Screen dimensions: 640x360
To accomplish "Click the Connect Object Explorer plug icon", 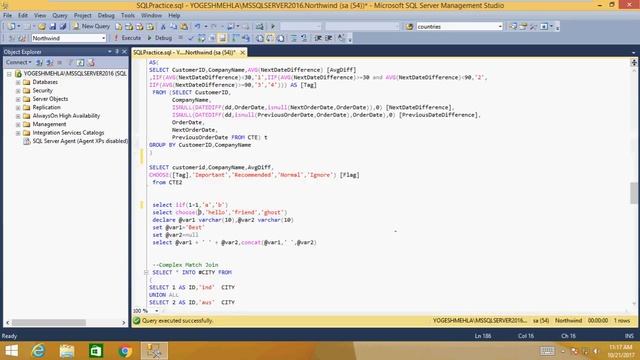I will [x=40, y=62].
